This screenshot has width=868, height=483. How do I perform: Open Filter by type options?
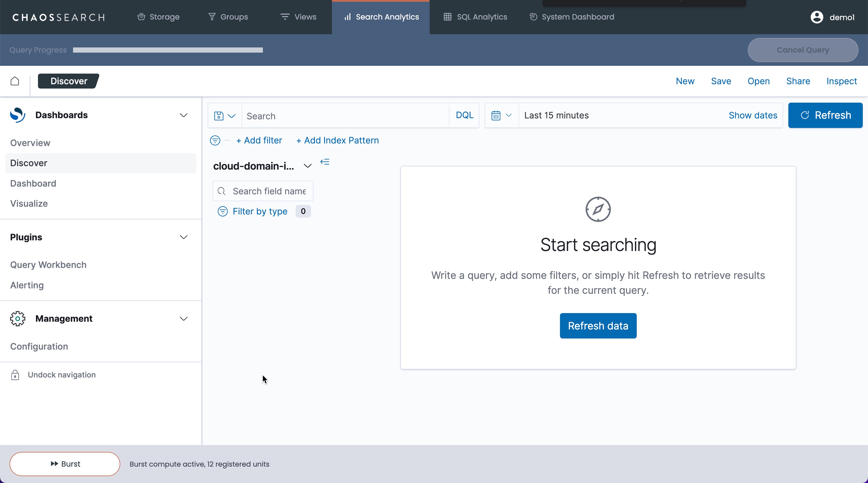coord(259,212)
